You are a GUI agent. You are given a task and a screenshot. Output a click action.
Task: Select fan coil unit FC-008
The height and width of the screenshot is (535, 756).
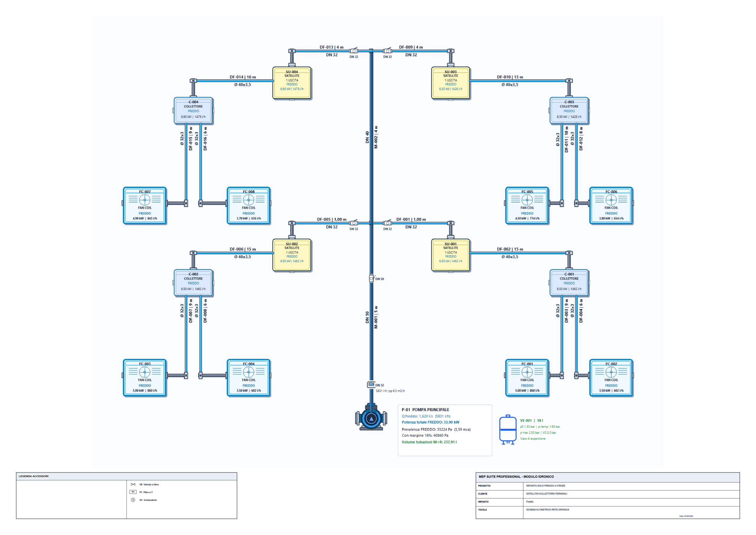[x=249, y=206]
